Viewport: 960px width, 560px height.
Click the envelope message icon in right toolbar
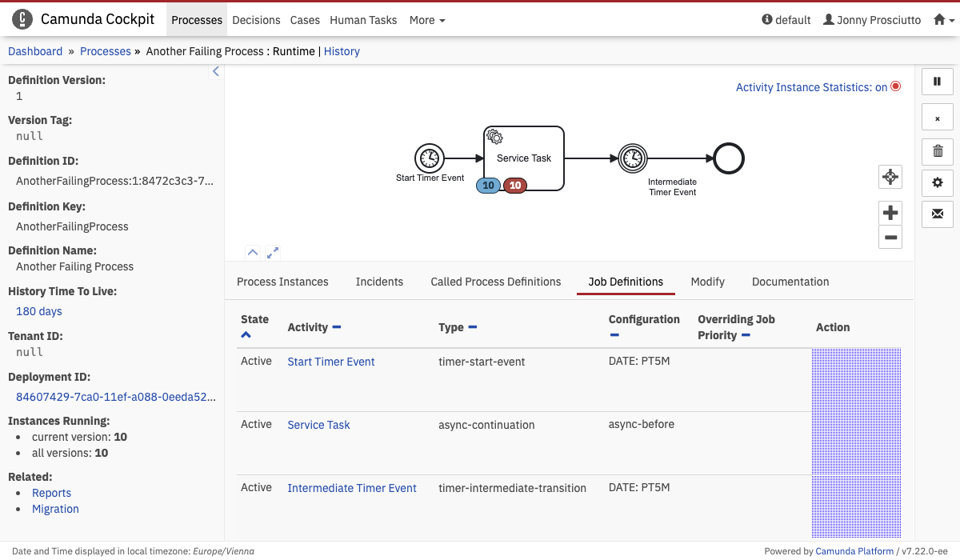938,214
